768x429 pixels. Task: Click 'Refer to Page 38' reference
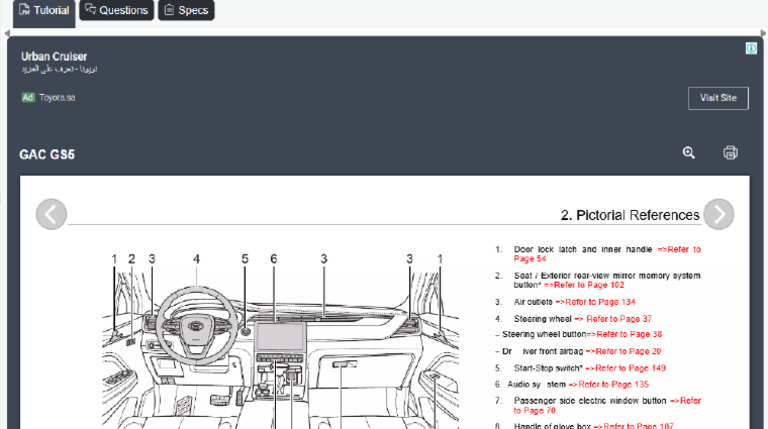(x=624, y=334)
